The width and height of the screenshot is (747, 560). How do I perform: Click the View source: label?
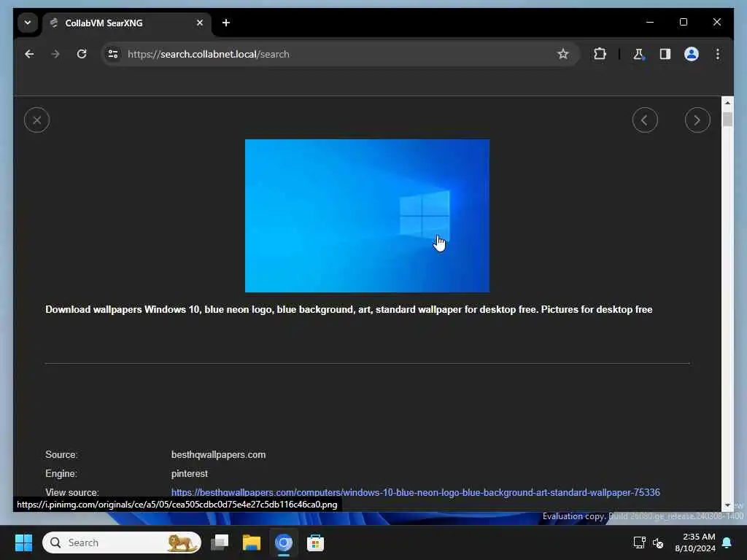click(72, 492)
